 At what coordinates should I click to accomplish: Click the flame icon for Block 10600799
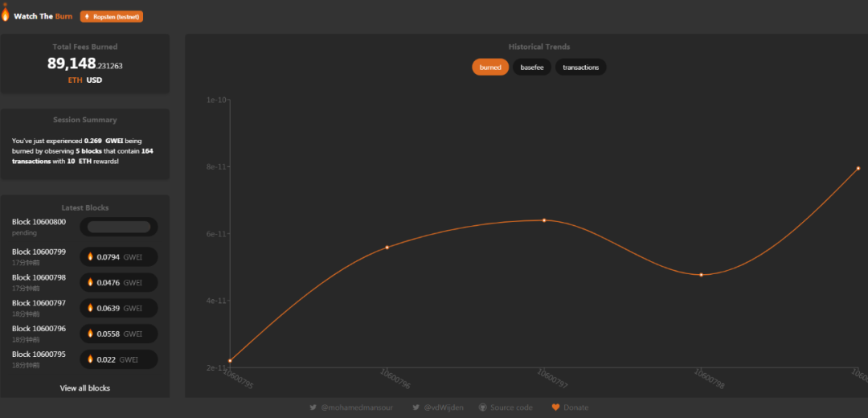click(90, 257)
